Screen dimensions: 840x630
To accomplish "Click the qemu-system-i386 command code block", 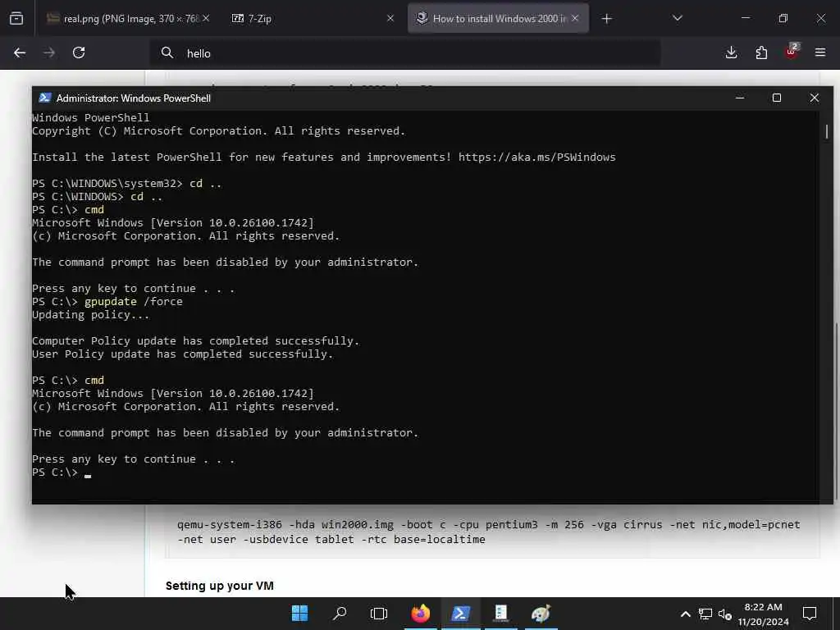I will [x=492, y=532].
